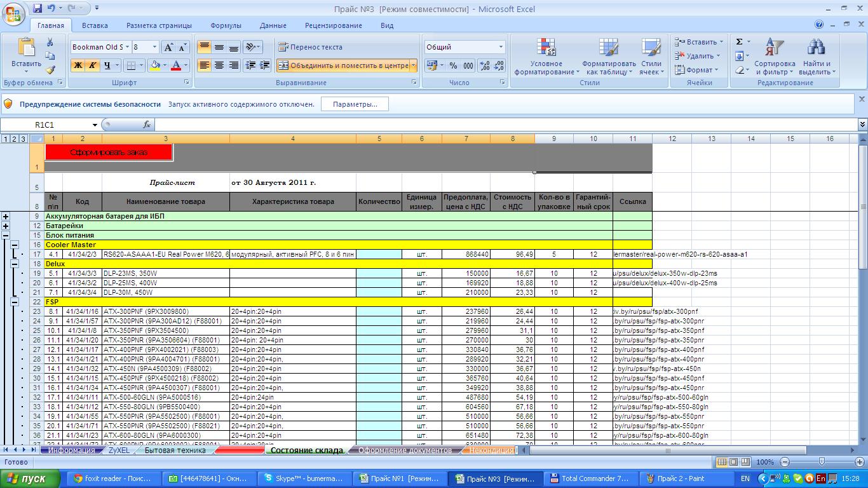Screen dimensions: 868x488
Task: Open dropdown arrow next to Объединить и поместить в центре
Action: point(413,65)
